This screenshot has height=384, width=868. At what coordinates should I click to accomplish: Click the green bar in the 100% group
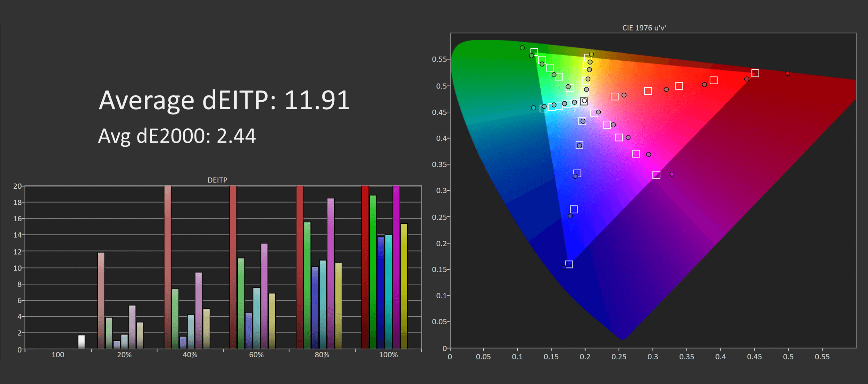(x=373, y=272)
